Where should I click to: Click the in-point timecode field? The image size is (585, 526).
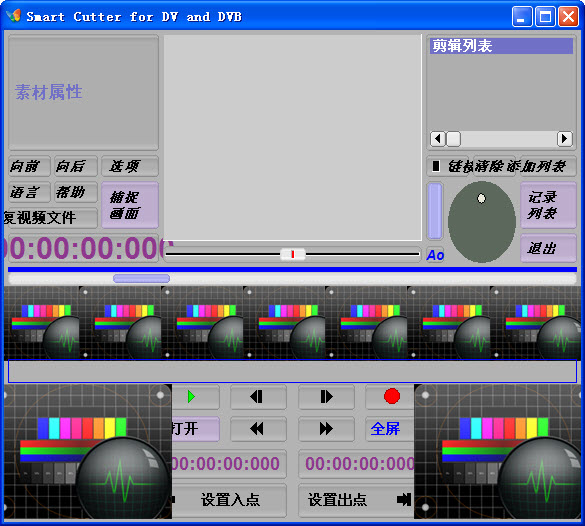click(x=228, y=464)
